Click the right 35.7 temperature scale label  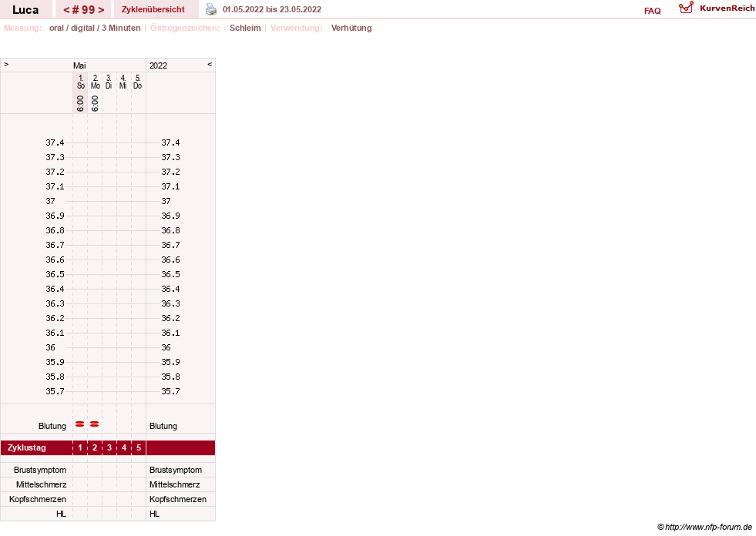point(170,391)
